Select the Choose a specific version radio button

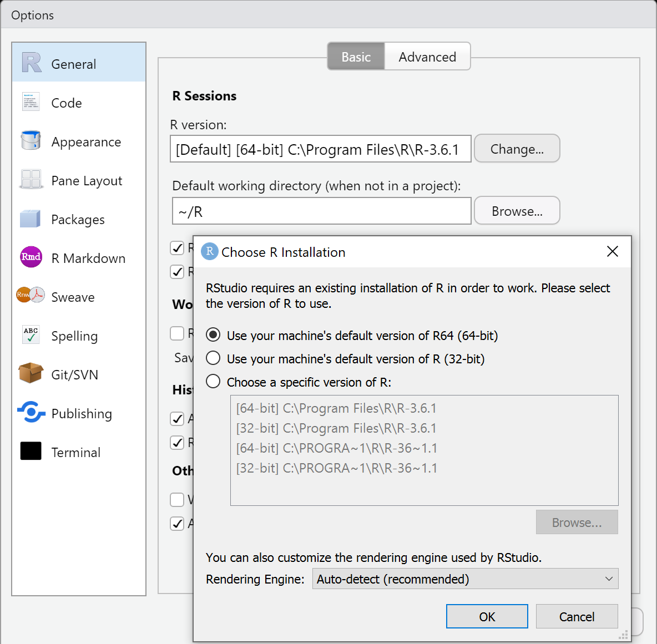(x=213, y=382)
